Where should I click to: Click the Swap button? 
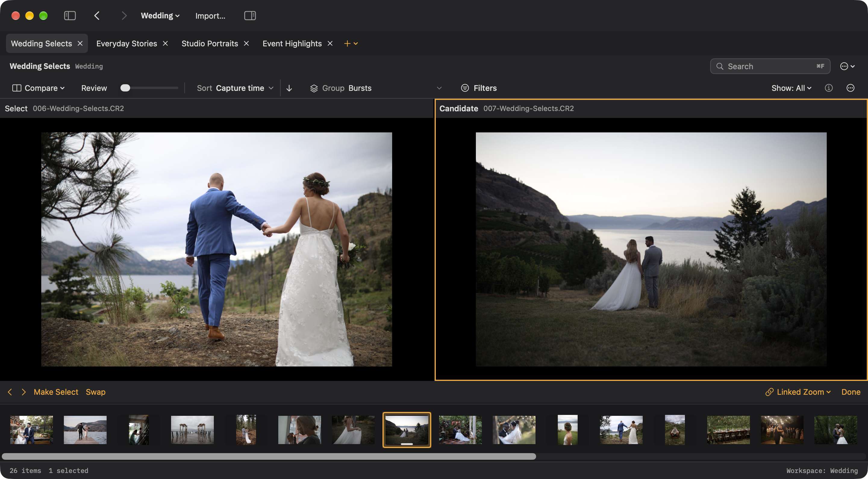[96, 392]
